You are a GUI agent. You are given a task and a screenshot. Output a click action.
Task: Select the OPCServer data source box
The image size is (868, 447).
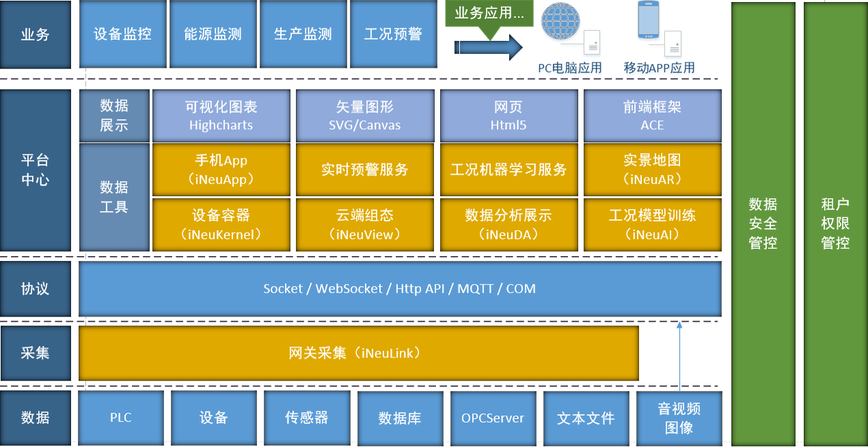[493, 418]
